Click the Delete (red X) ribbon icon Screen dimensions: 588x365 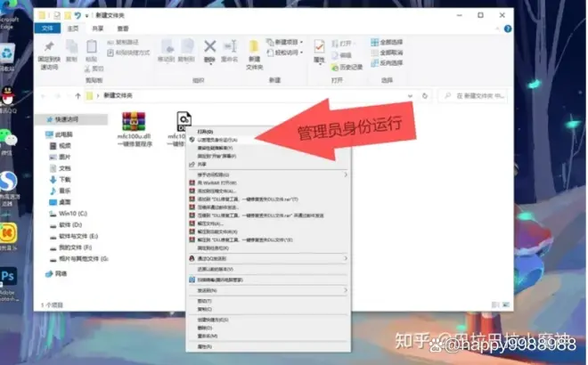210,47
